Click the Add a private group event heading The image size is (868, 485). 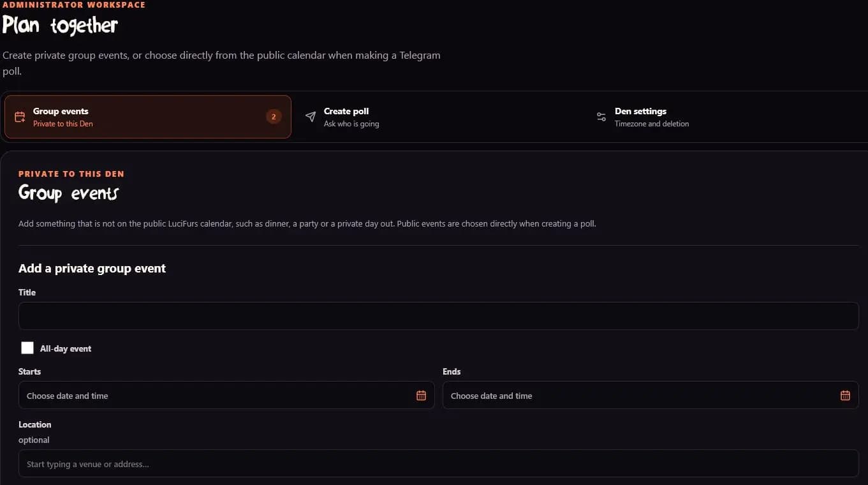[x=92, y=269]
